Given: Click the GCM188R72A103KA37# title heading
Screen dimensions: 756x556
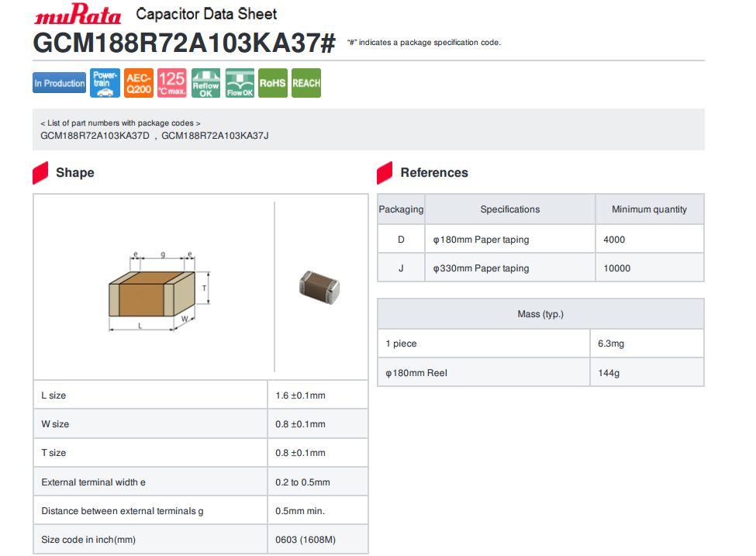Looking at the screenshot, I should (185, 43).
